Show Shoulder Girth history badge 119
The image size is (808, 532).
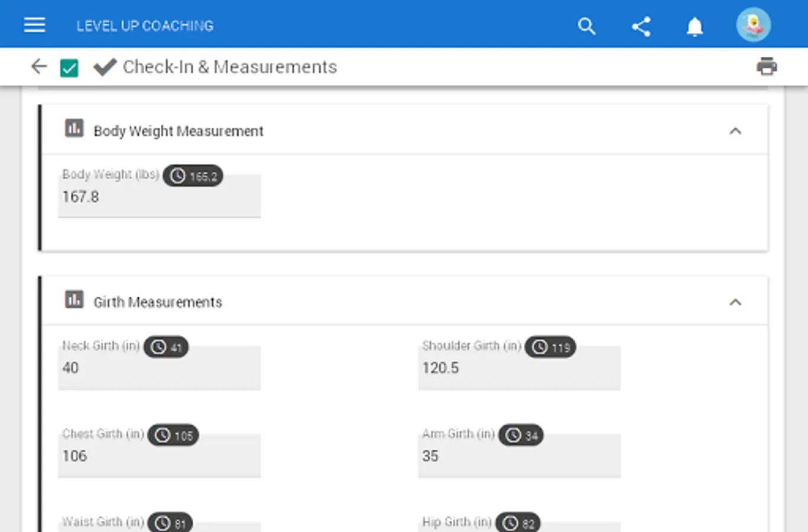pyautogui.click(x=550, y=347)
